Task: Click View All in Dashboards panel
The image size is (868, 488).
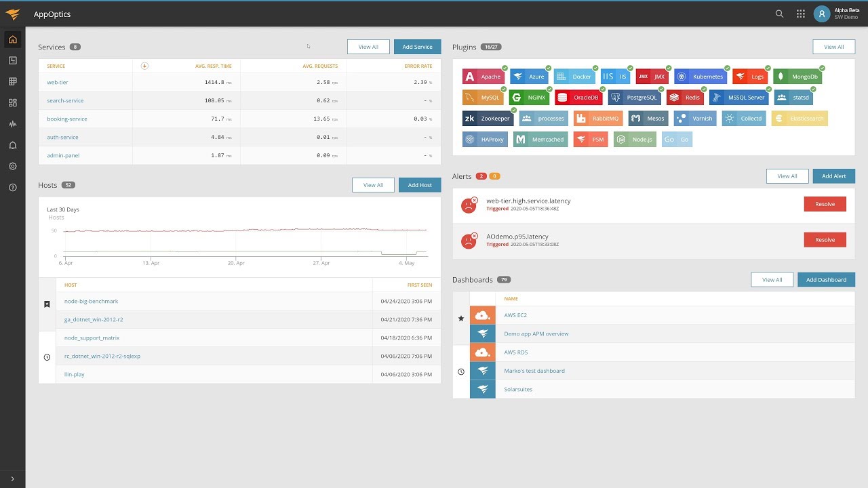Action: 772,280
